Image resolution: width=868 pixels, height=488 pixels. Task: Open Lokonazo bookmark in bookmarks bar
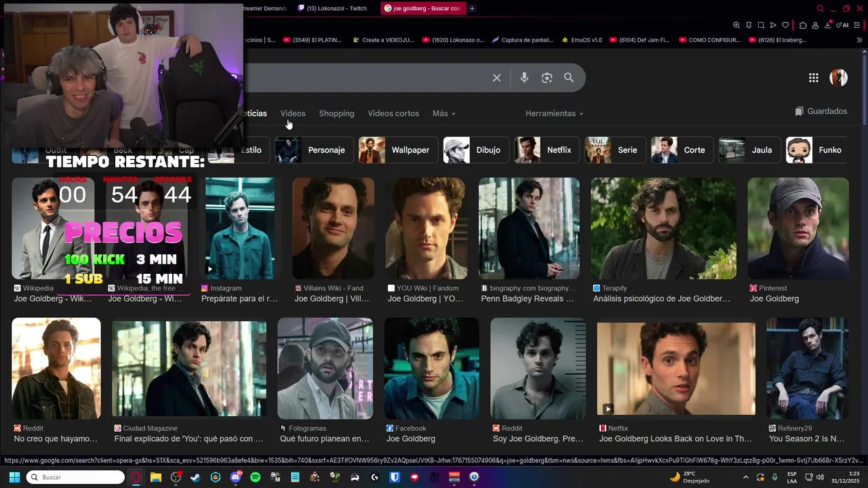point(453,40)
